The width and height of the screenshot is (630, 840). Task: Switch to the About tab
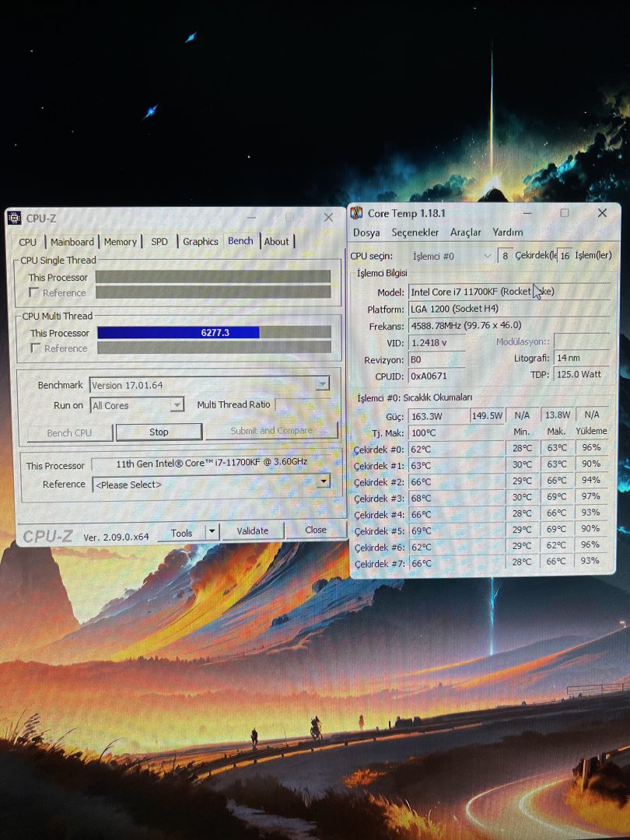click(276, 242)
